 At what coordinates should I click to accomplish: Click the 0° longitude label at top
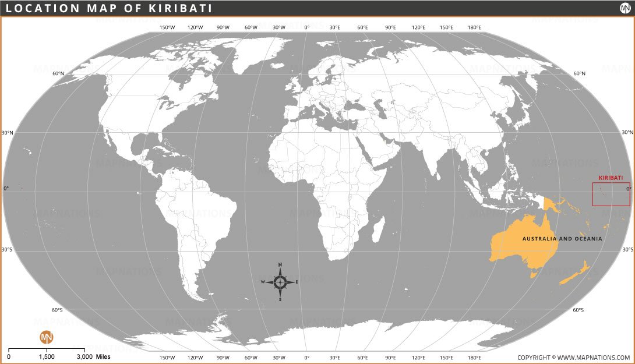coord(307,27)
